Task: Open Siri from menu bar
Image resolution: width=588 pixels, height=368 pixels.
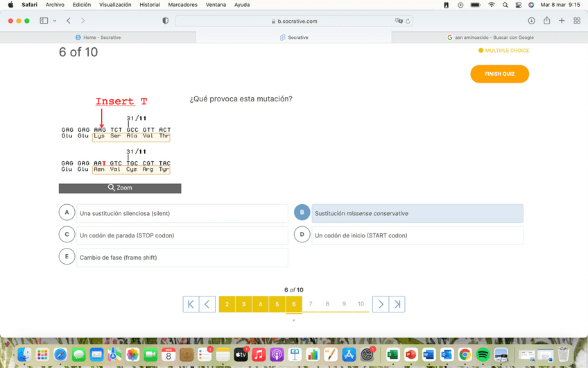Action: (531, 5)
